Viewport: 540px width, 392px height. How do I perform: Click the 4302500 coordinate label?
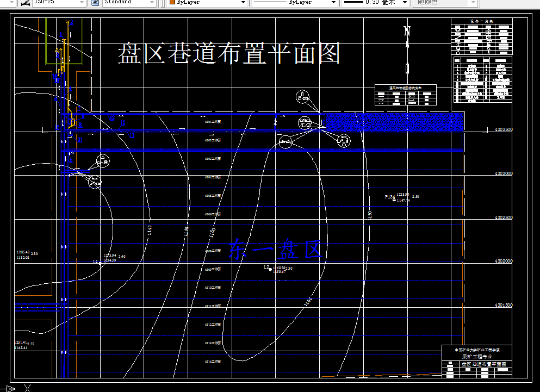pyautogui.click(x=504, y=217)
